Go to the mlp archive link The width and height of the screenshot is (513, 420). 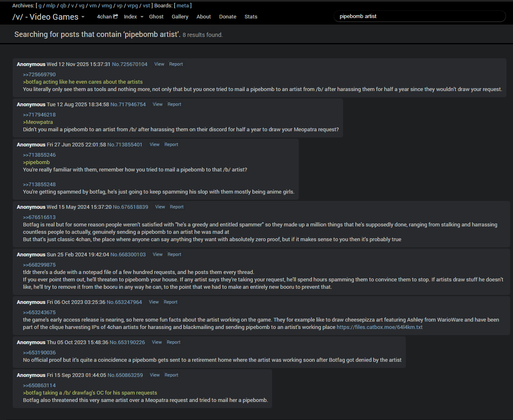click(50, 6)
